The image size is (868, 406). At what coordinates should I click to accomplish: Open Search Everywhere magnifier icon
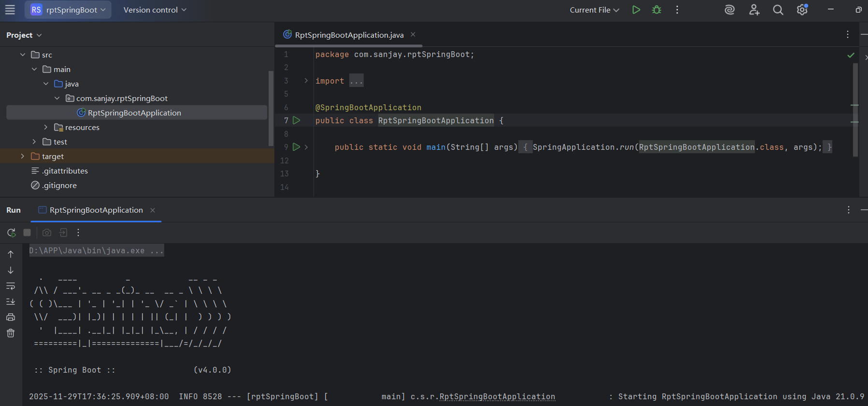(x=778, y=10)
